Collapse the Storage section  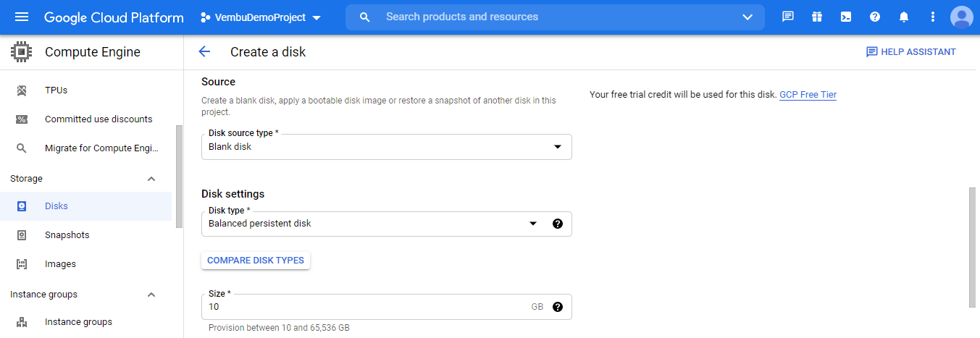pos(151,179)
